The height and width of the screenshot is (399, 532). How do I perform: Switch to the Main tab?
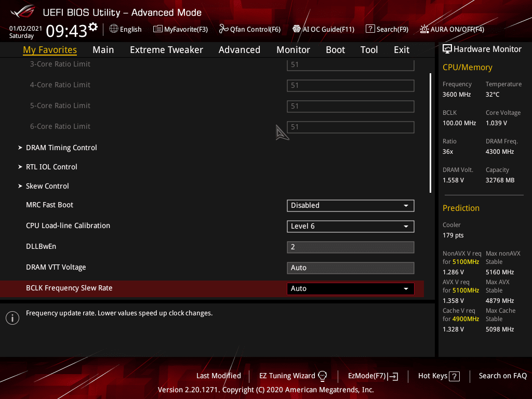pyautogui.click(x=103, y=50)
